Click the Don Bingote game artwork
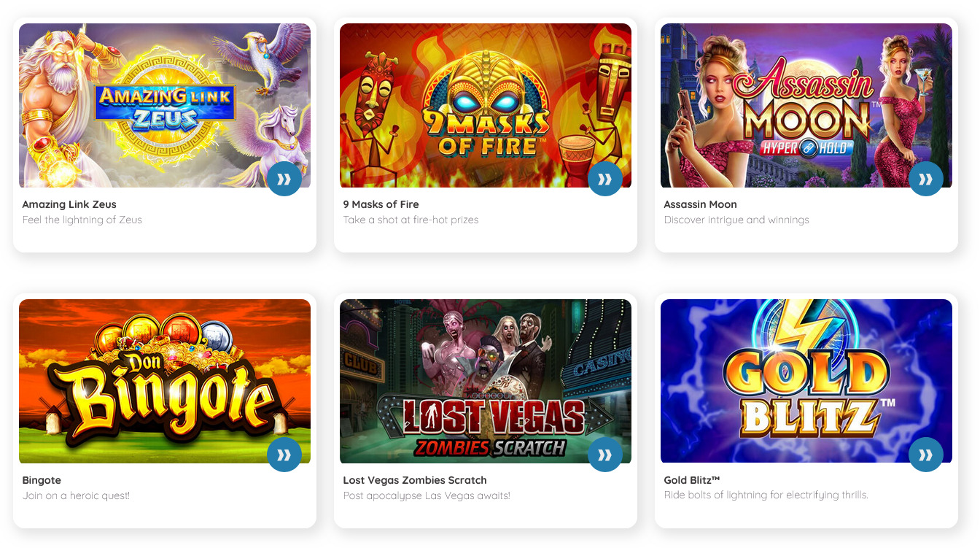 [x=165, y=381]
